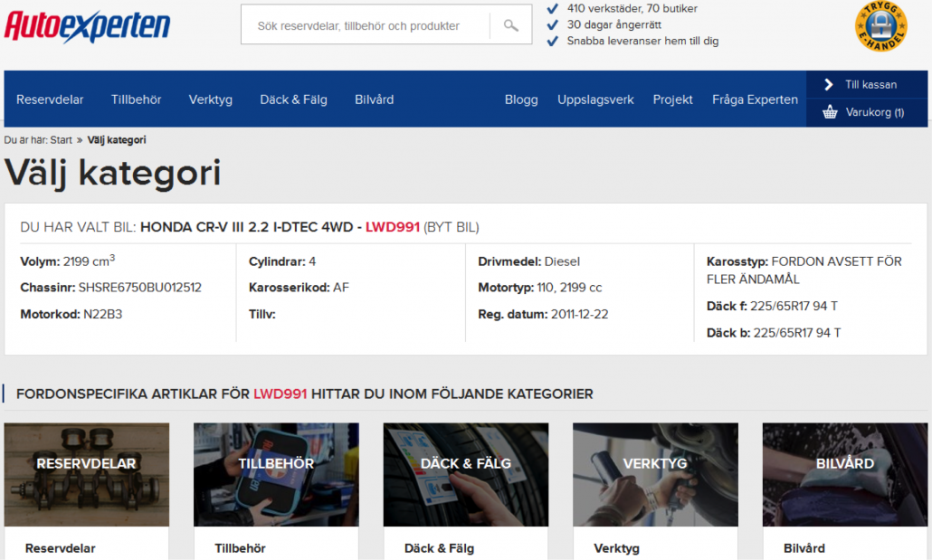Screen dimensions: 932x560
Task: Click 410 verkstäder, 70 butiker text
Action: [x=632, y=8]
